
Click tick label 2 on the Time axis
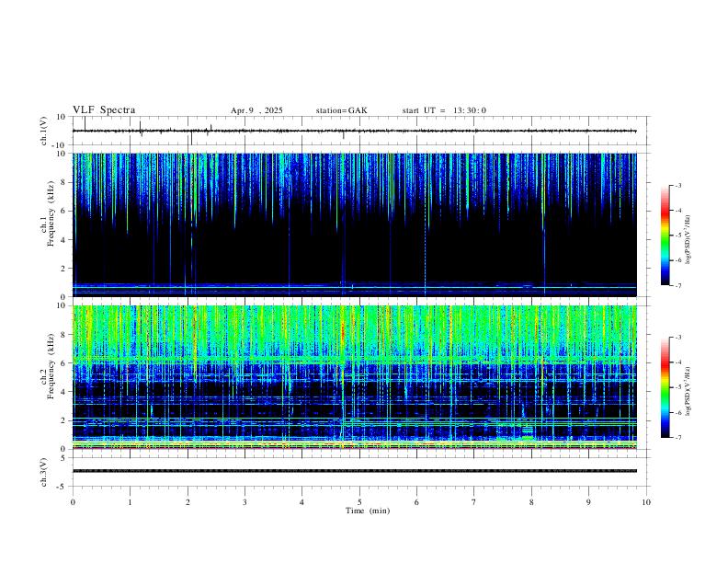coord(188,502)
